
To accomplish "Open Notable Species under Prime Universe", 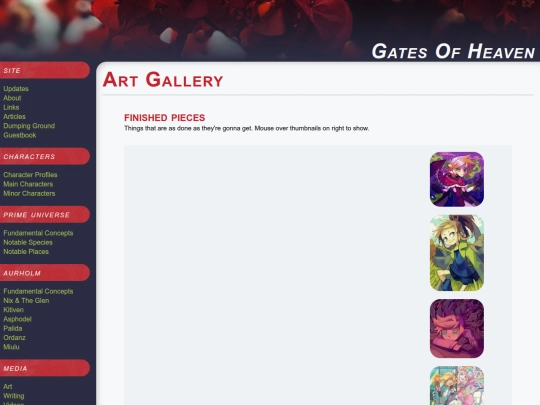I will click(28, 242).
